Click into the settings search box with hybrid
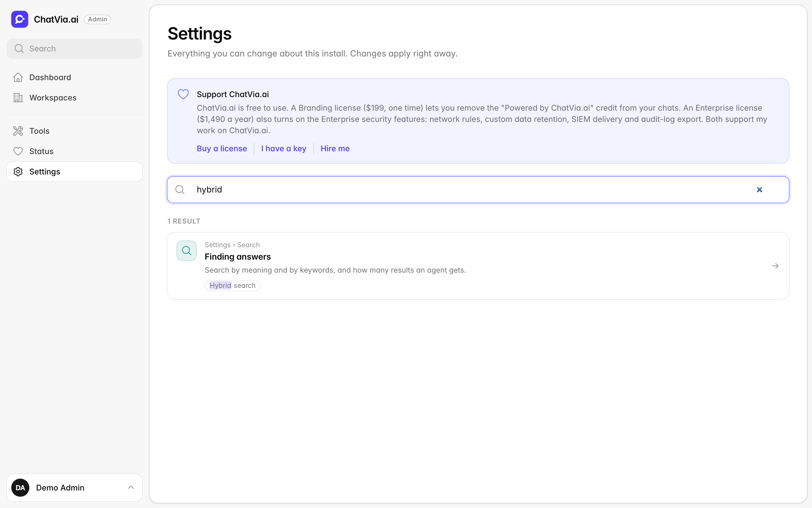812x508 pixels. click(x=478, y=190)
